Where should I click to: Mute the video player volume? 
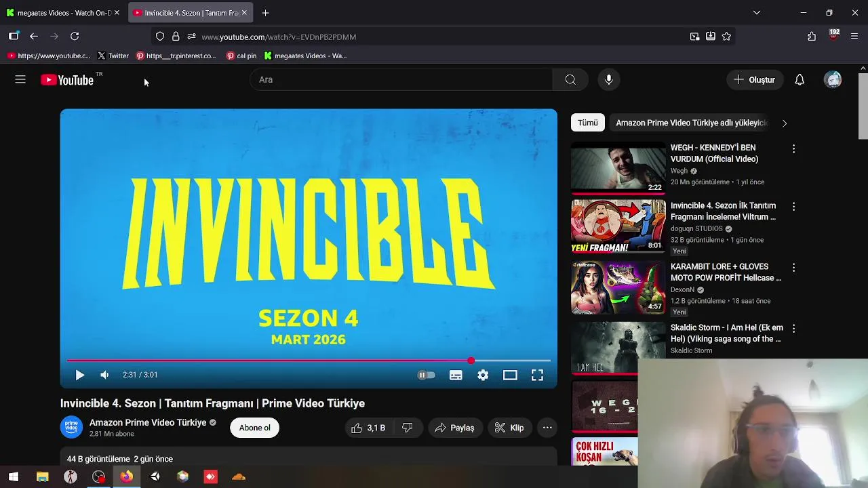(x=104, y=375)
